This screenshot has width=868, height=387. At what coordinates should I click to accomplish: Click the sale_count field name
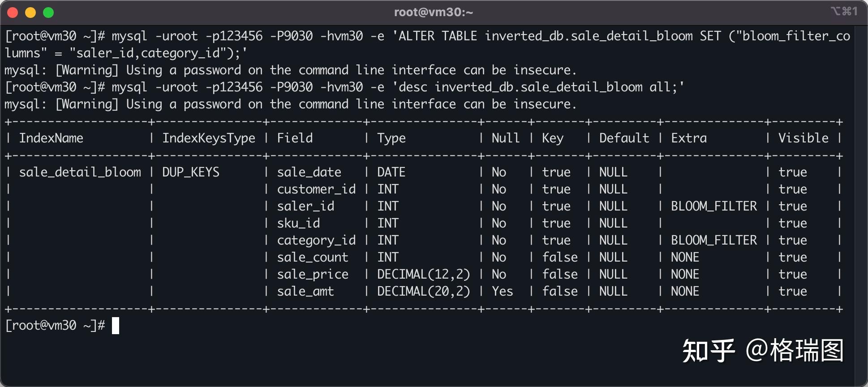[x=313, y=257]
